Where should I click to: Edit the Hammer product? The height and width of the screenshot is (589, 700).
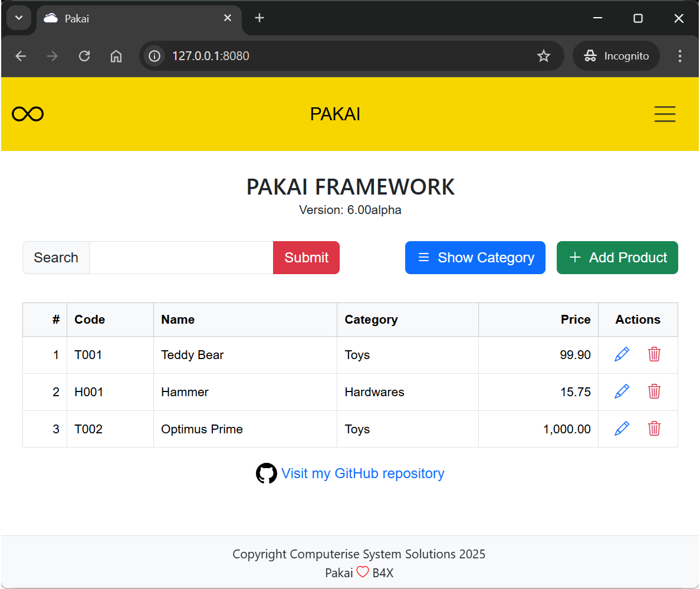622,391
